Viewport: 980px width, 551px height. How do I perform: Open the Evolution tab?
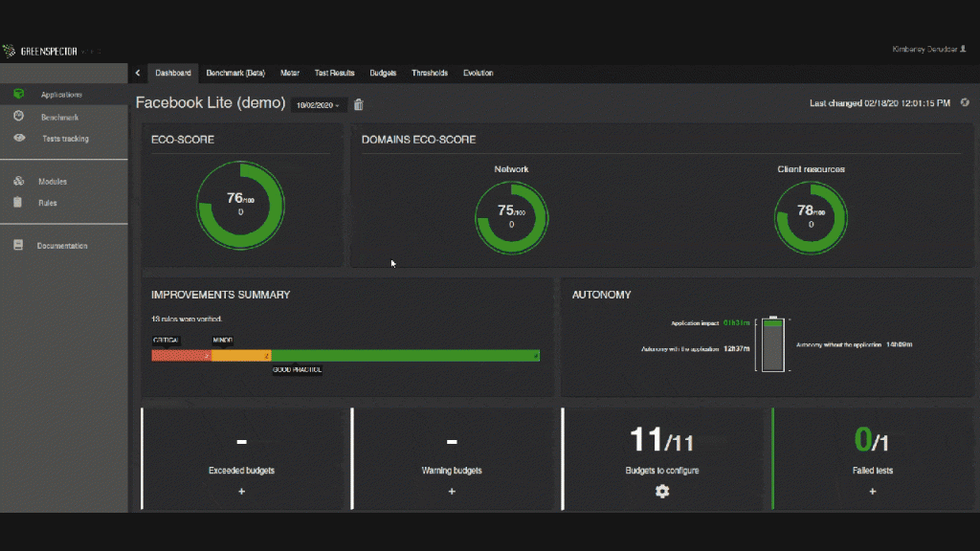click(x=479, y=73)
